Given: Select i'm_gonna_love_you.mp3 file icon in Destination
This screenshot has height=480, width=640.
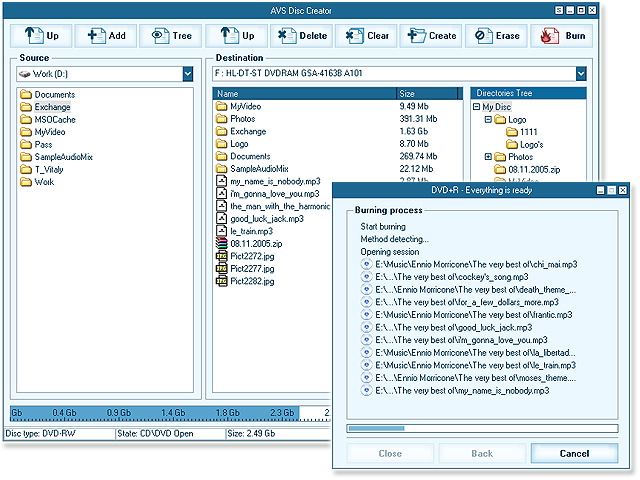Looking at the screenshot, I should point(222,193).
